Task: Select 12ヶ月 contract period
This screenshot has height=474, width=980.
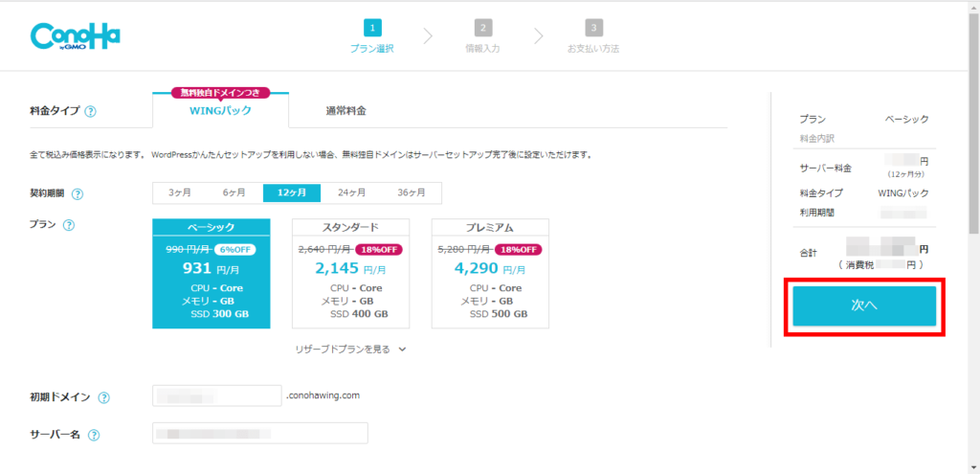Action: tap(292, 192)
